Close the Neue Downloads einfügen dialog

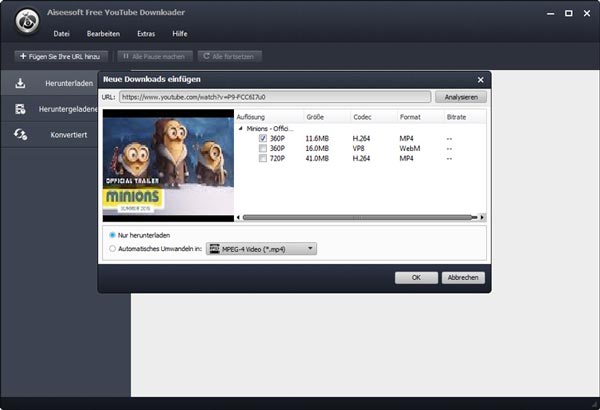click(x=481, y=80)
